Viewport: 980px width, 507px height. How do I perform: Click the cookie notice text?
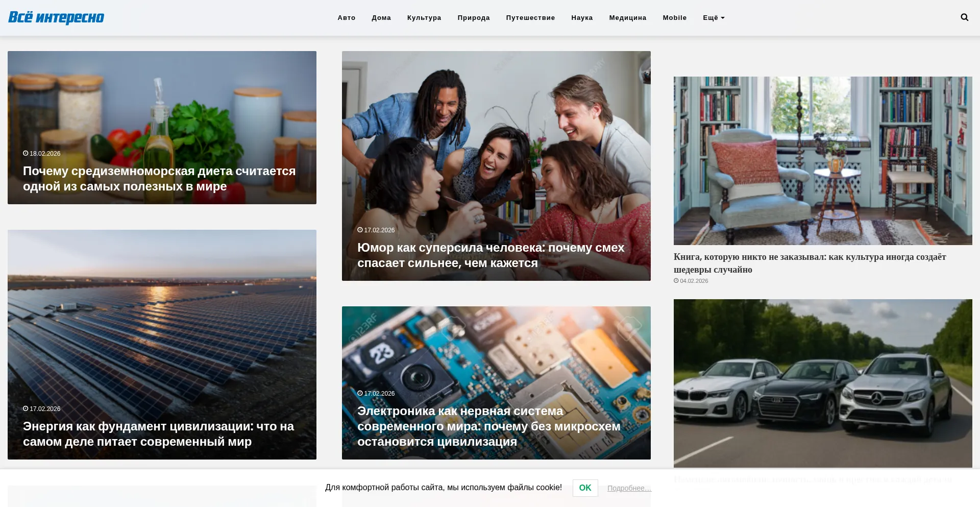pyautogui.click(x=444, y=488)
